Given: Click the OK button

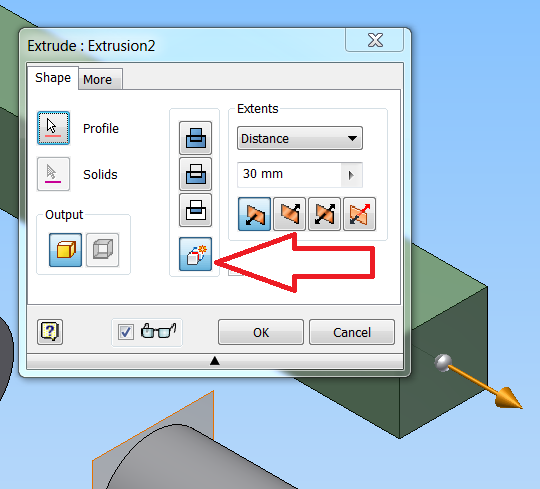Looking at the screenshot, I should tap(261, 332).
